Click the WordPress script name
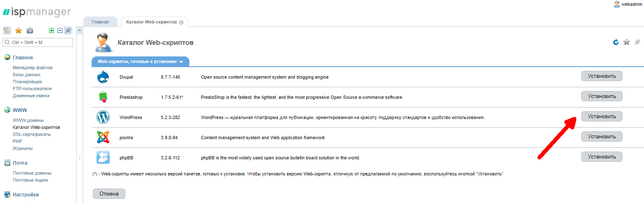The image size is (644, 203). [131, 117]
